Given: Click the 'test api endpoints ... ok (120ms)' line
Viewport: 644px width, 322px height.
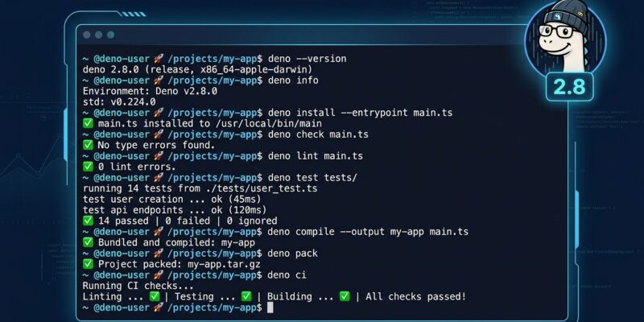Looking at the screenshot, I should [x=175, y=210].
